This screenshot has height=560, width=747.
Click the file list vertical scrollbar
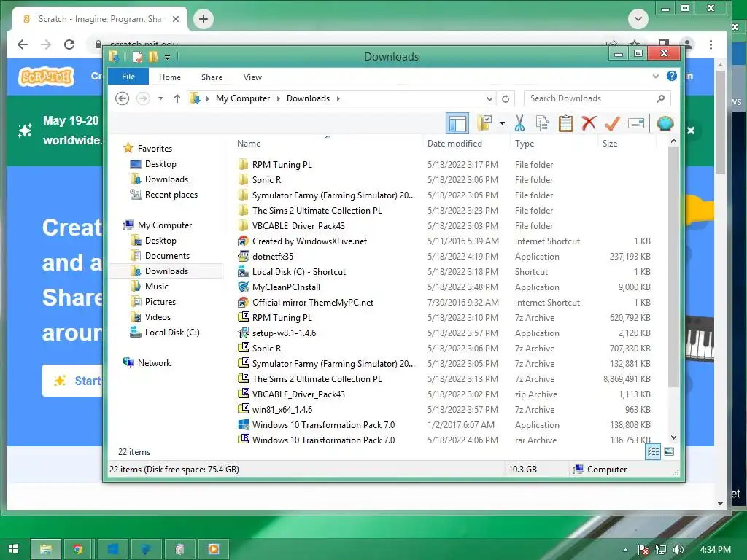pos(673,265)
